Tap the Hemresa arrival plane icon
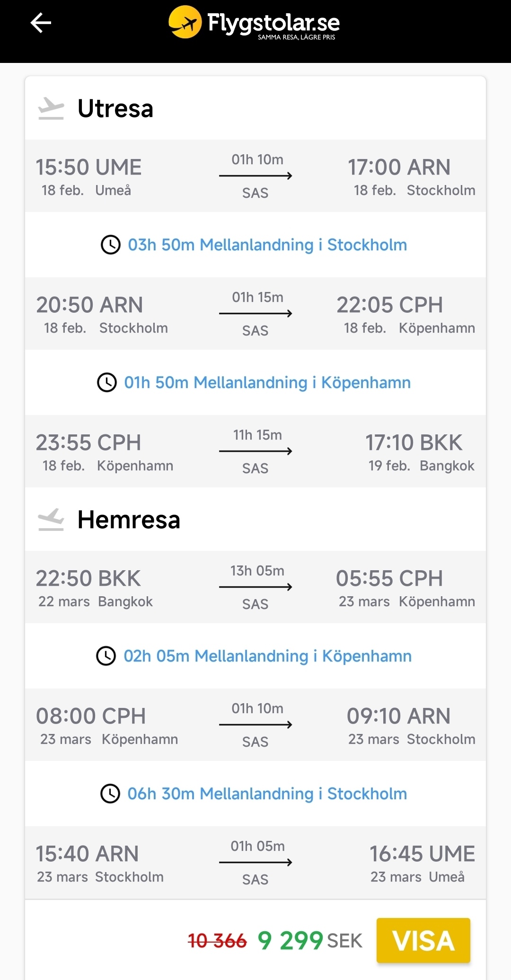The height and width of the screenshot is (980, 511). [51, 520]
